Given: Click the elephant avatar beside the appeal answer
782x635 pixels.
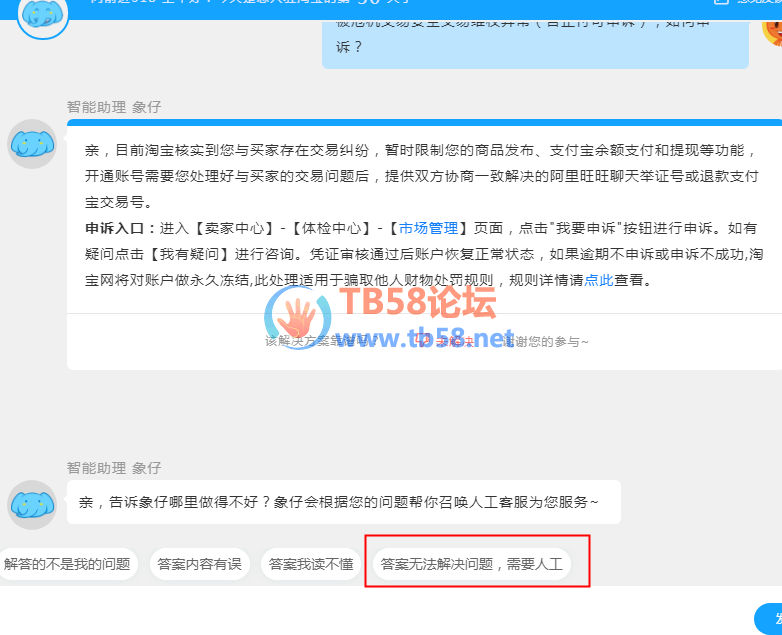Looking at the screenshot, I should pos(32,144).
